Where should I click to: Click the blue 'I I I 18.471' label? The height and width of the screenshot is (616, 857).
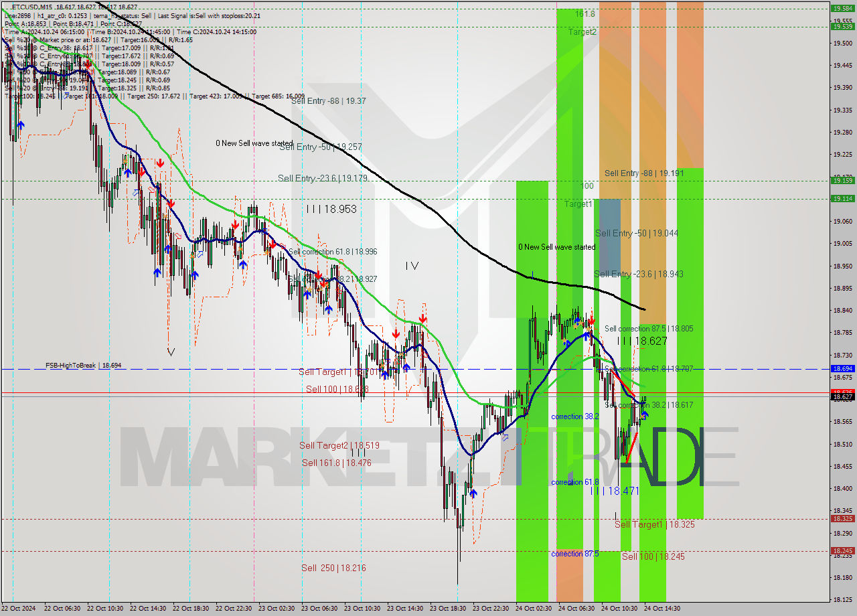click(x=615, y=491)
